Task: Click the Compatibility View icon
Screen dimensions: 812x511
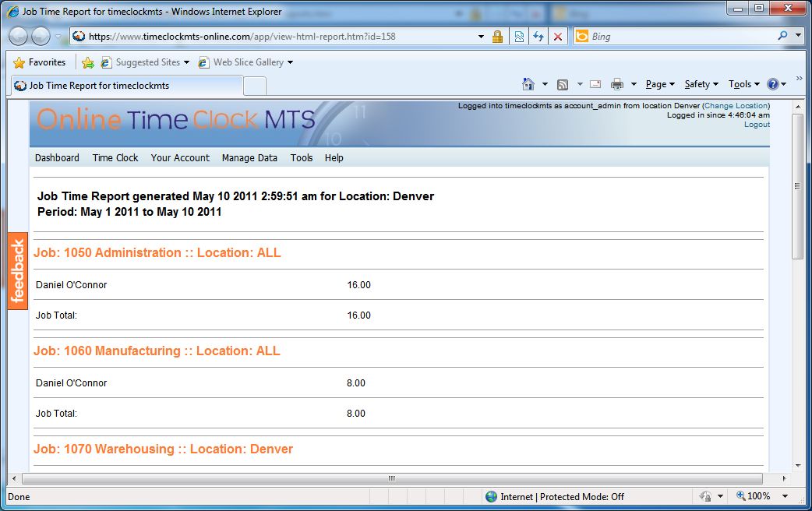Action: (519, 37)
